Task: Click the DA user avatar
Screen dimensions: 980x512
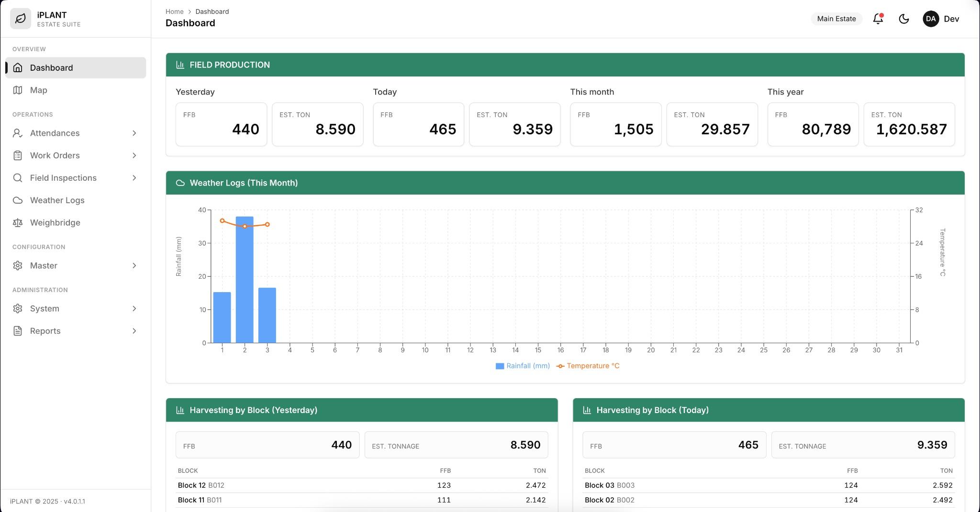Action: (931, 19)
